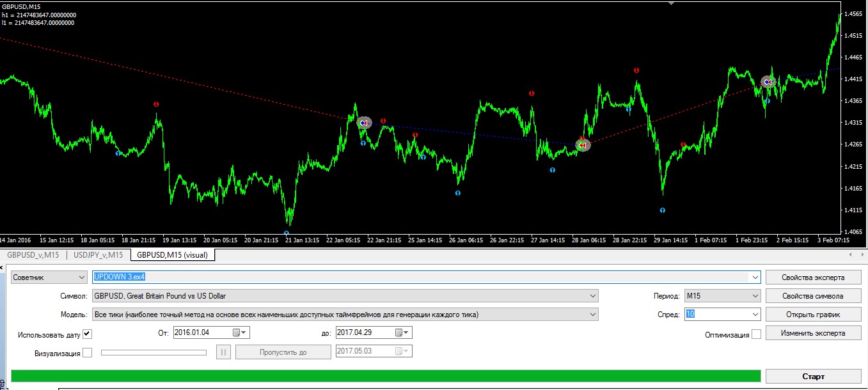
Task: Click the pause visualization button
Action: [x=223, y=352]
